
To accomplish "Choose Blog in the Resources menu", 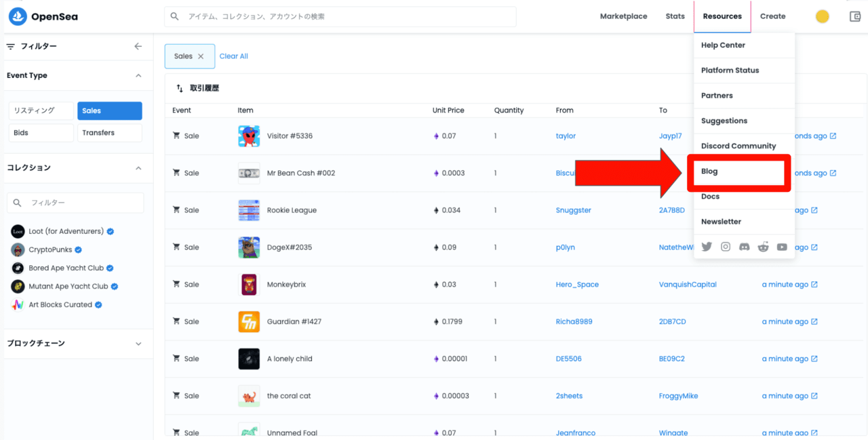I will point(739,172).
